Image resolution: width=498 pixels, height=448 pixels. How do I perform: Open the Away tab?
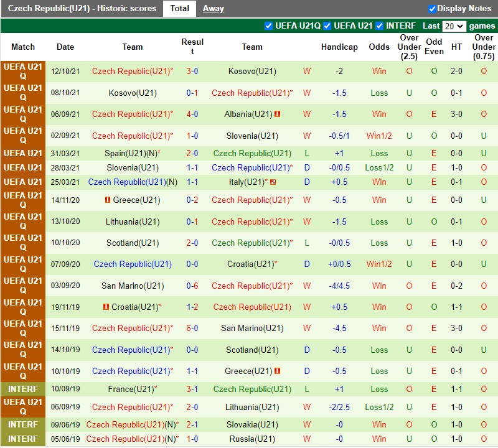tap(214, 9)
